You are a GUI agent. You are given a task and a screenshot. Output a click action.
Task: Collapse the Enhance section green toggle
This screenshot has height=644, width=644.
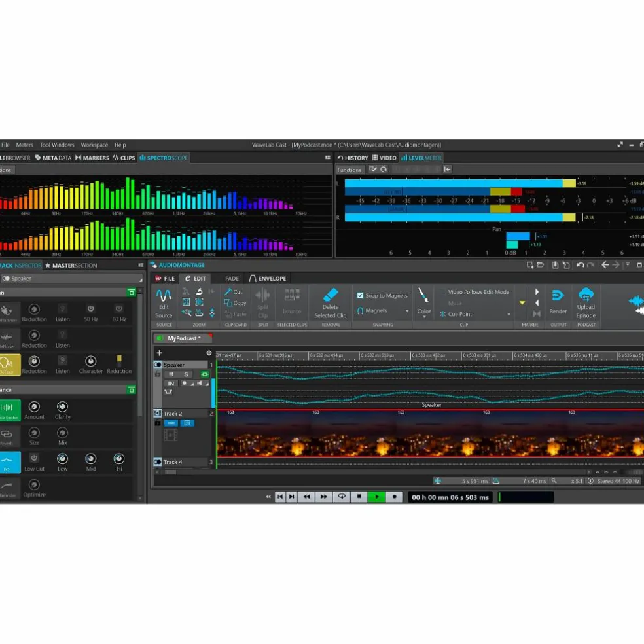[x=132, y=390]
